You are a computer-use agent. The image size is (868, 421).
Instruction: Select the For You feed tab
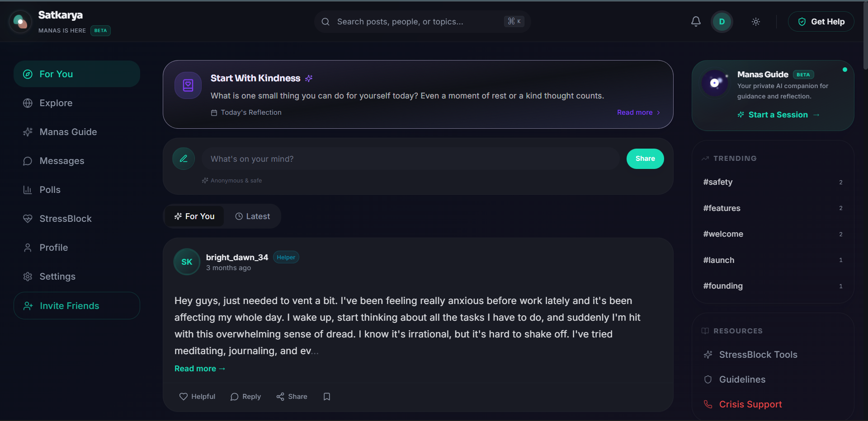[x=194, y=216]
